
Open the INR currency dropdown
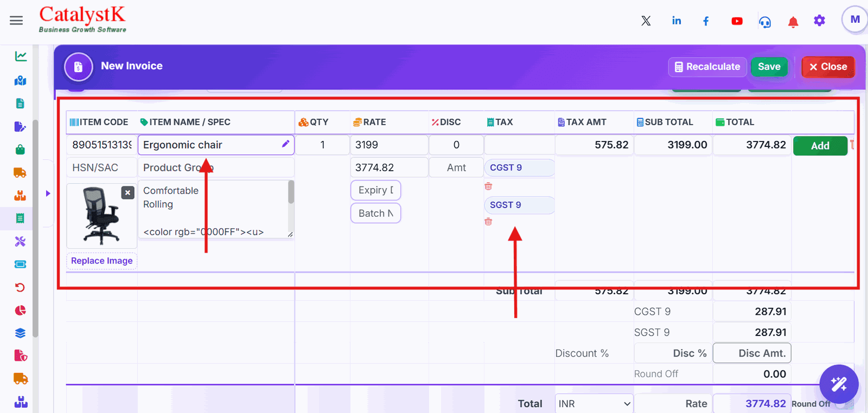pyautogui.click(x=594, y=404)
